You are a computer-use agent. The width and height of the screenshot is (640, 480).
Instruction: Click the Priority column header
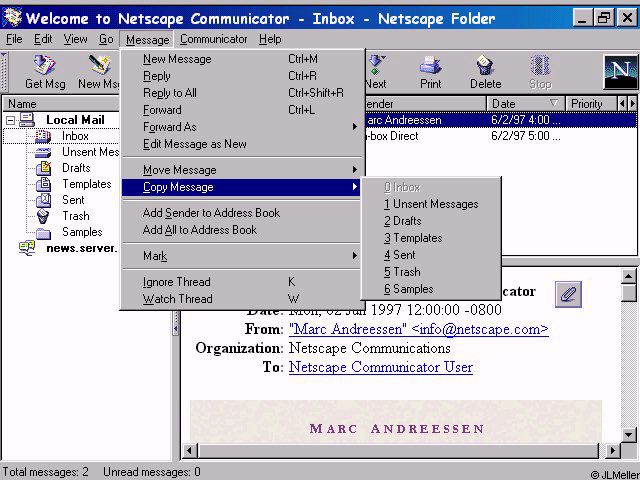click(x=591, y=104)
